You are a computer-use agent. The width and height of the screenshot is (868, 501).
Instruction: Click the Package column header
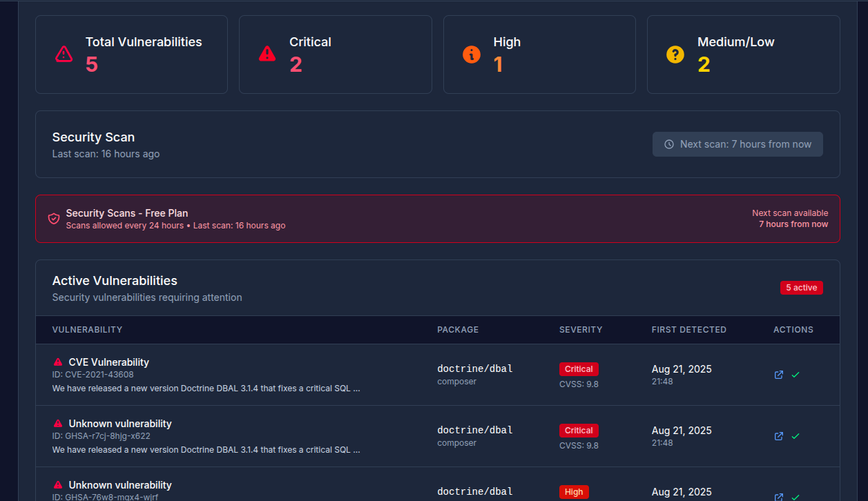[458, 330]
